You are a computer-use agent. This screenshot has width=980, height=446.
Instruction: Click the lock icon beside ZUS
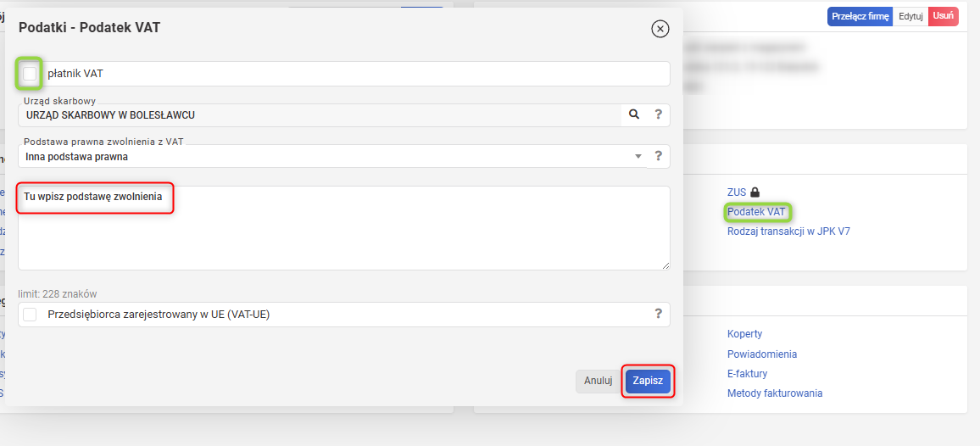[x=754, y=192]
